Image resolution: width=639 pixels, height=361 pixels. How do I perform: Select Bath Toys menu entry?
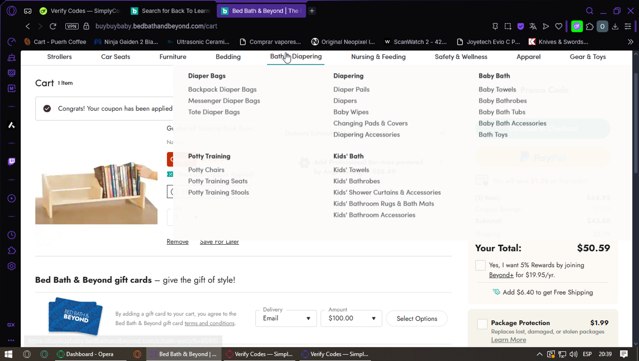(x=493, y=134)
